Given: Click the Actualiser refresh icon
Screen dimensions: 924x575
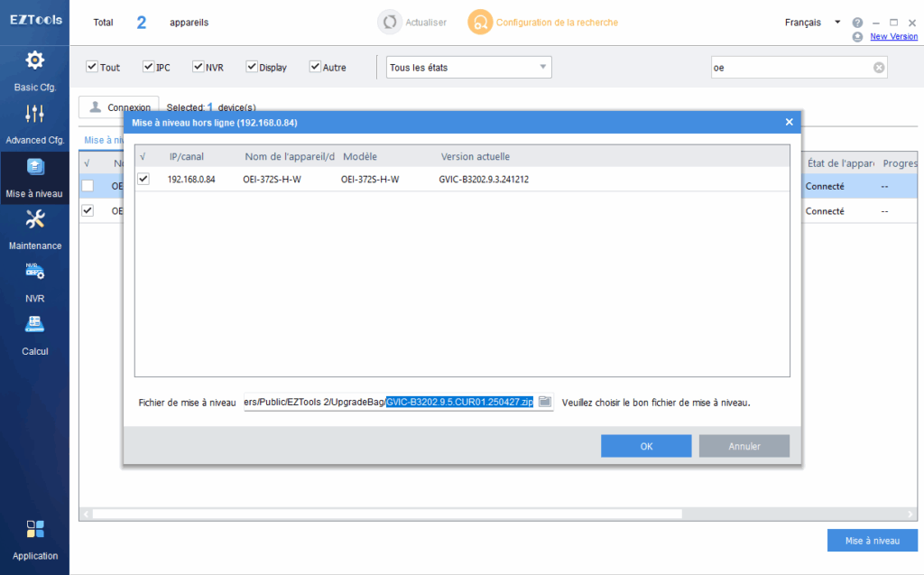Looking at the screenshot, I should [x=390, y=23].
